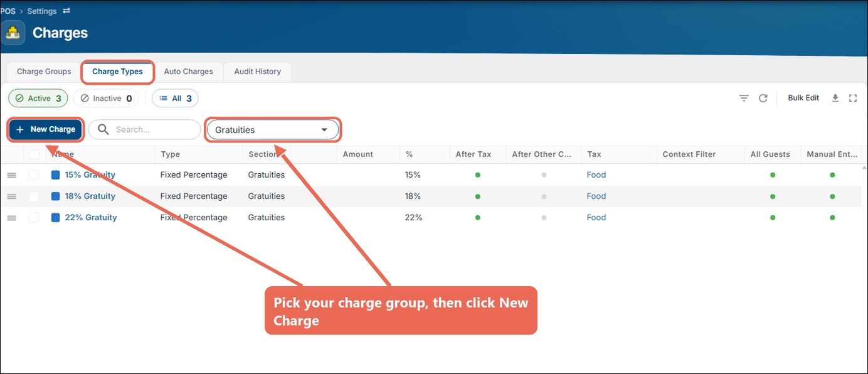
Task: Open the 22% Gratuity link
Action: point(91,218)
